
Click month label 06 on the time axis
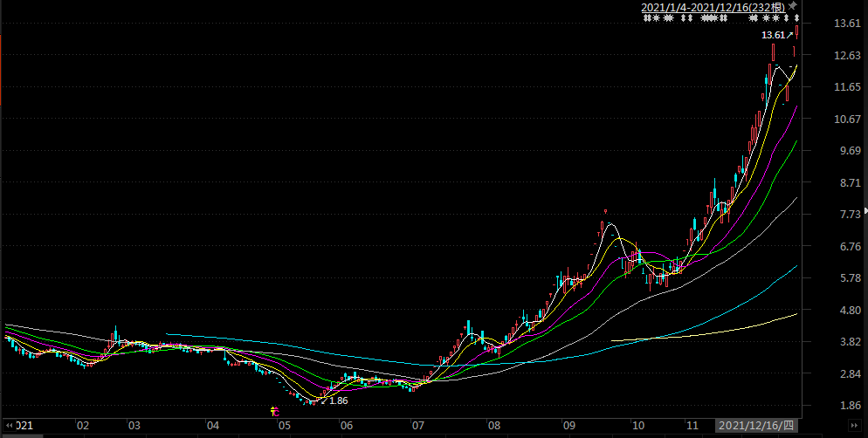click(347, 425)
